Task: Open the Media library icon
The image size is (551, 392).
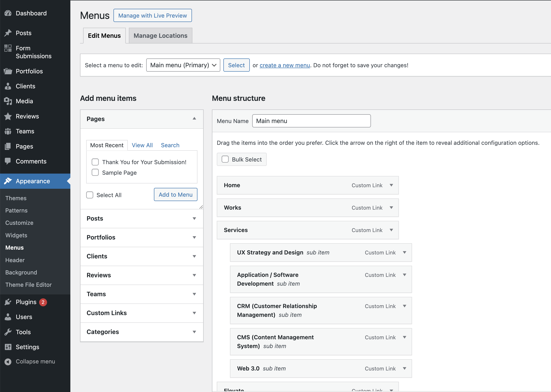Action: [x=8, y=101]
